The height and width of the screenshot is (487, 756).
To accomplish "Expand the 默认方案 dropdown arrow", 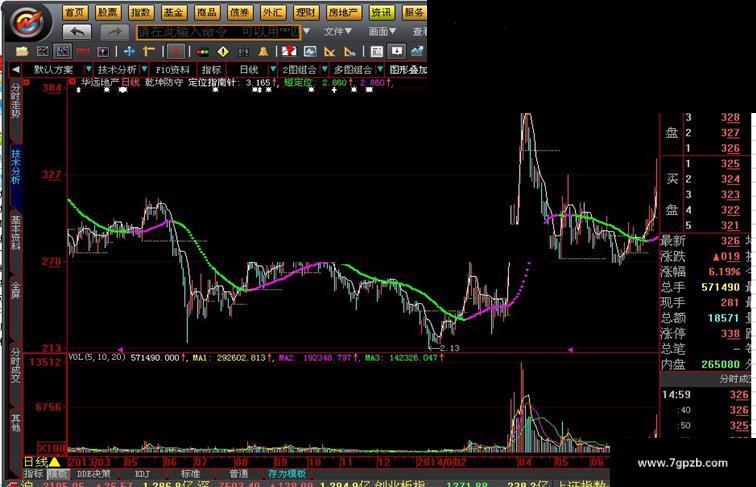I will (x=88, y=69).
